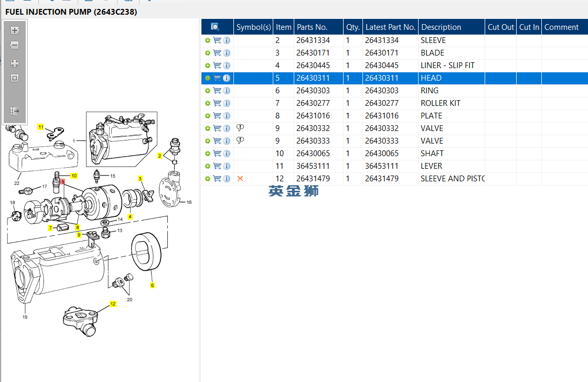
Task: Open the info icon for the HEAD row
Action: coord(227,78)
